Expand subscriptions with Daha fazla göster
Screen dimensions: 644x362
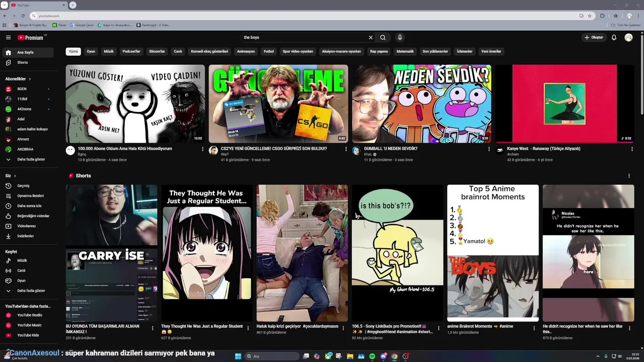click(29, 159)
